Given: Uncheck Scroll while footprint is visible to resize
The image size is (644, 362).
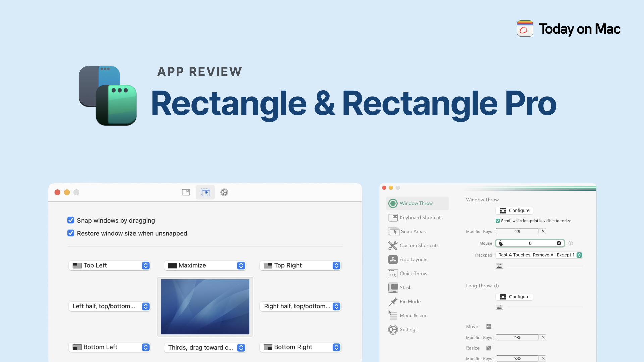Looking at the screenshot, I should coord(498,221).
